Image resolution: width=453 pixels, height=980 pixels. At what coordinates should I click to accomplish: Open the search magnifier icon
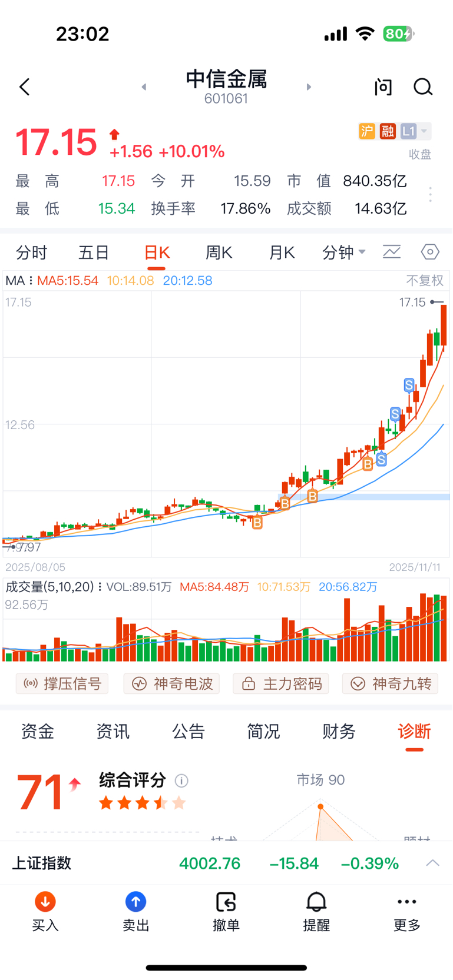pyautogui.click(x=423, y=87)
